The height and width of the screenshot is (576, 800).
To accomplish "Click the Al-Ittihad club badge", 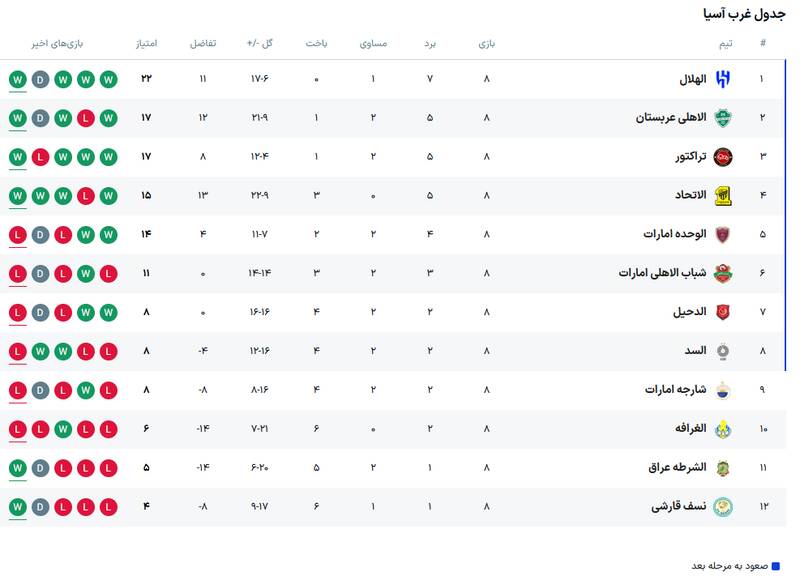I will tap(723, 196).
